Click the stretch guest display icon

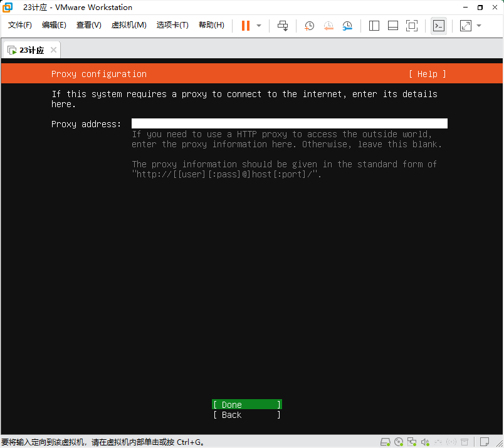tap(465, 26)
